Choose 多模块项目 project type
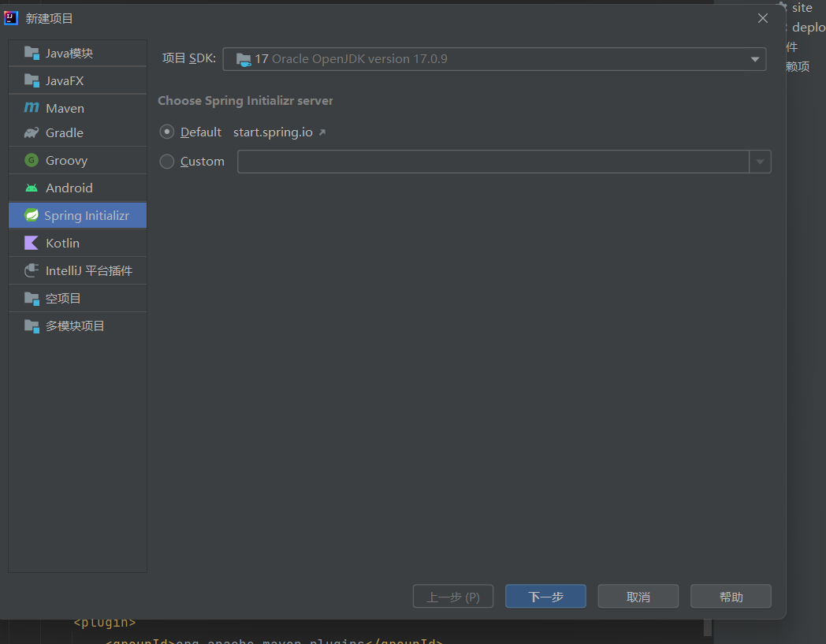The height and width of the screenshot is (644, 826). (77, 326)
